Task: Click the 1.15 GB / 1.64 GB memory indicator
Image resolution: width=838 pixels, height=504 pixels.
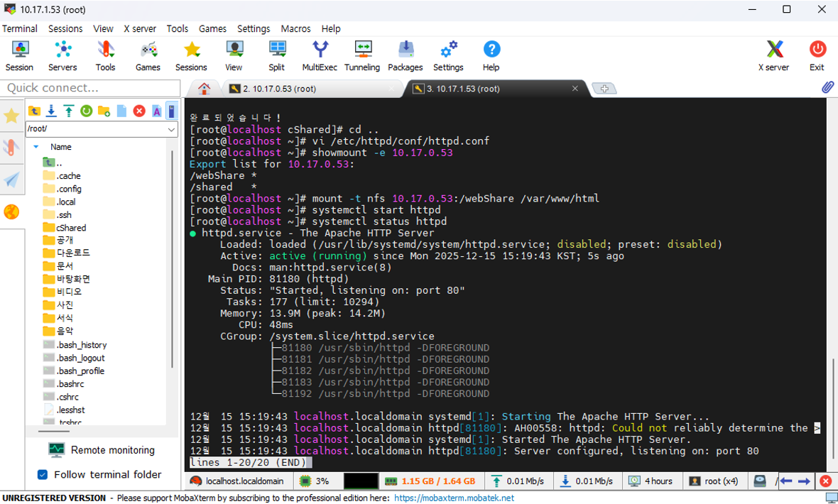Action: (x=430, y=481)
